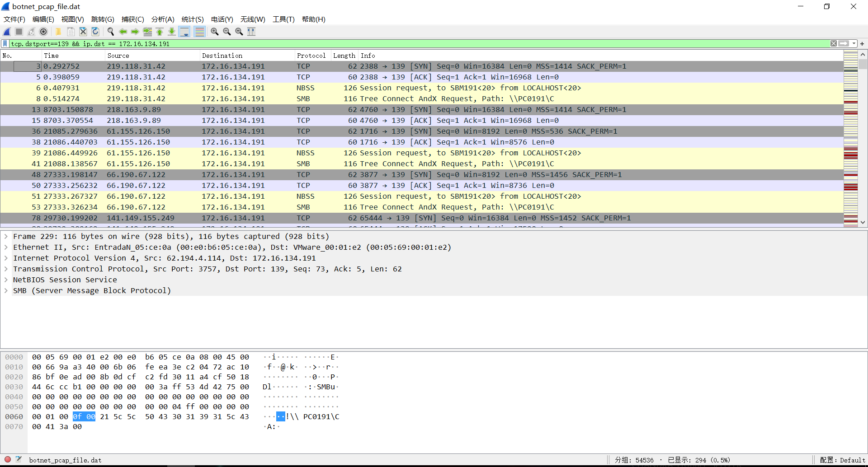Open the 捕获(C) menu

tap(133, 19)
